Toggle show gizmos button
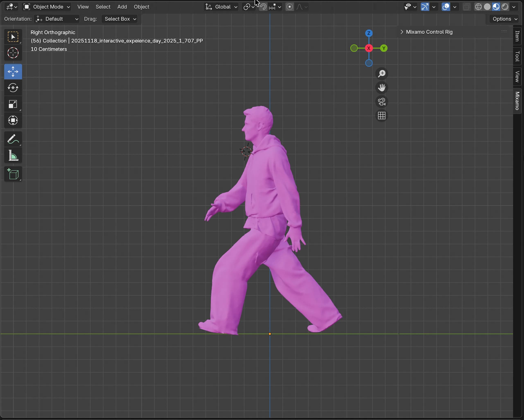The image size is (524, 420). point(425,7)
